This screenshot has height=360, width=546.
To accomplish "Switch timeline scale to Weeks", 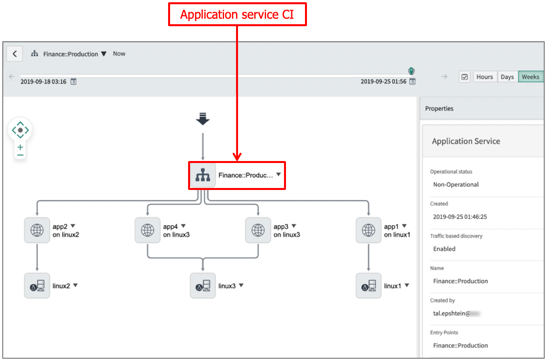I will coord(530,77).
